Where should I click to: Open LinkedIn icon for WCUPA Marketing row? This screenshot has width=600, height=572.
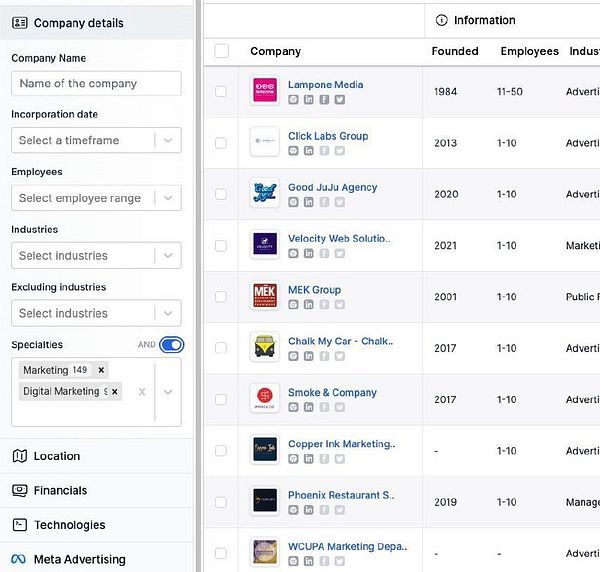coord(308,561)
